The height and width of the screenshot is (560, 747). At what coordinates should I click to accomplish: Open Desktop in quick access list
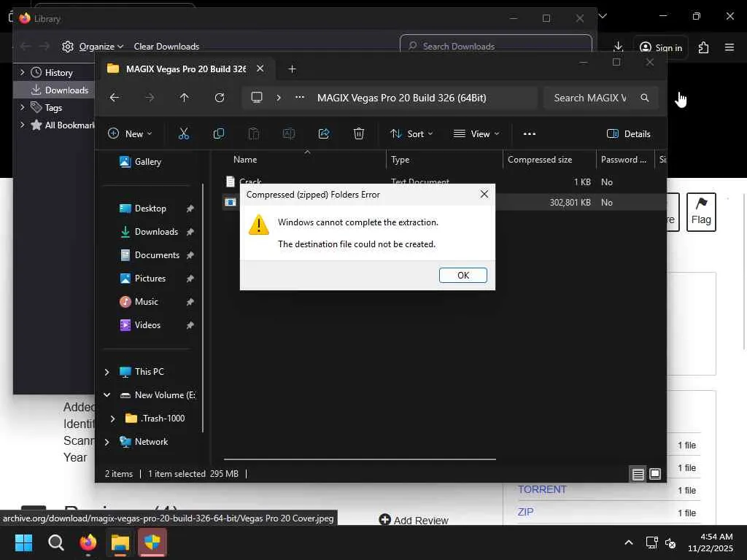[150, 209]
